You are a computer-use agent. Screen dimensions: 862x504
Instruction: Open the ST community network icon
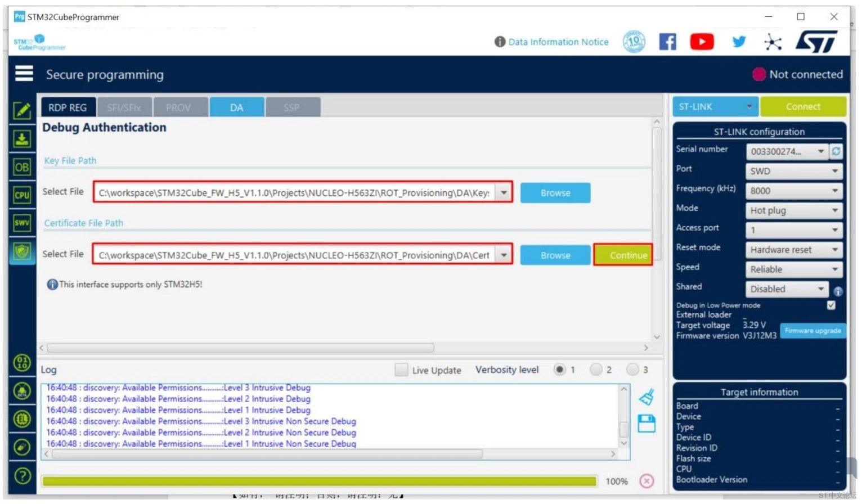(x=773, y=42)
